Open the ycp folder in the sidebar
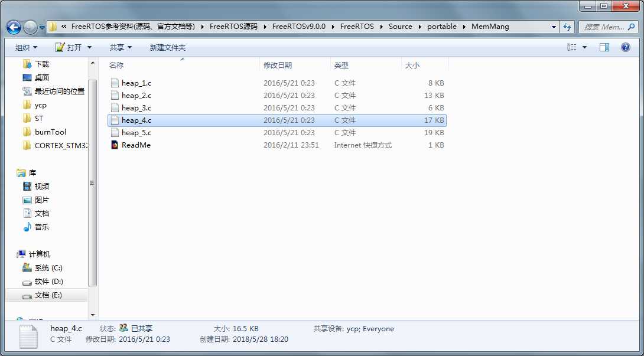Viewport: 644px width, 356px height. click(35, 105)
